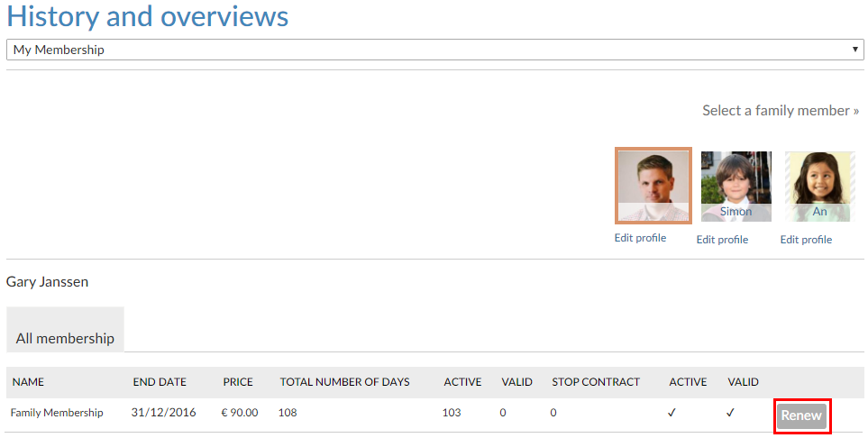868x438 pixels.
Task: Click total days value 108
Action: [288, 413]
